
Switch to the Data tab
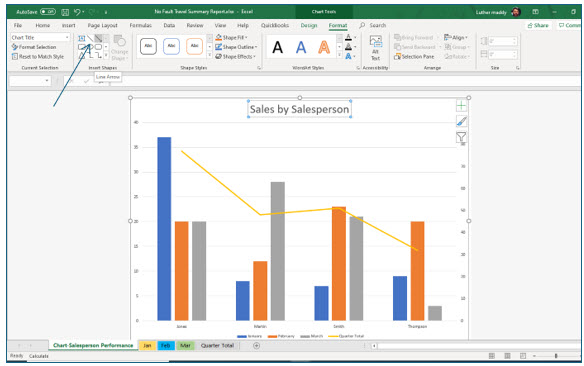coord(169,25)
